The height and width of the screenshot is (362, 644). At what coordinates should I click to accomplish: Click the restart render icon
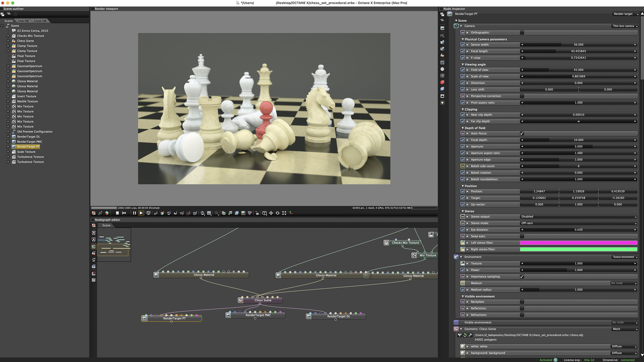click(124, 213)
